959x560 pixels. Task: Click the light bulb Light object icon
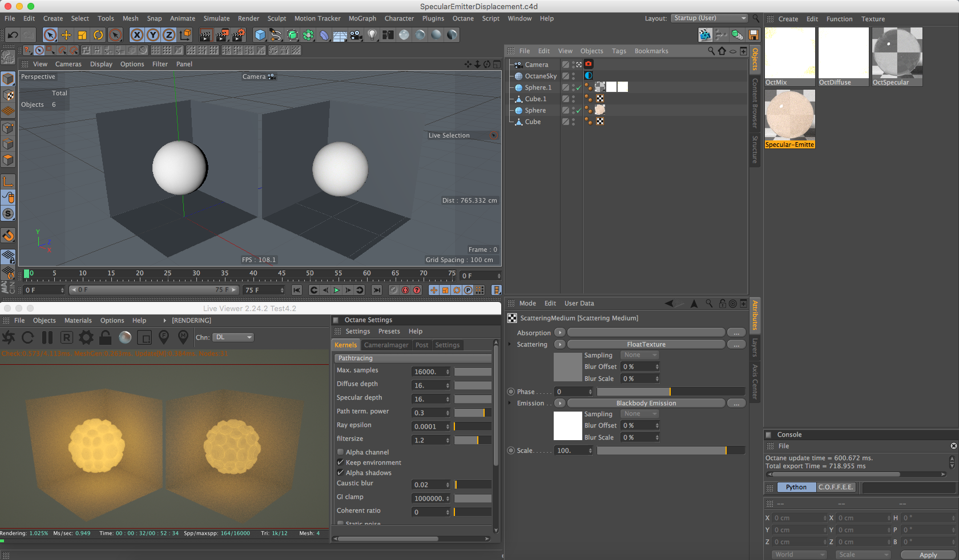[372, 35]
